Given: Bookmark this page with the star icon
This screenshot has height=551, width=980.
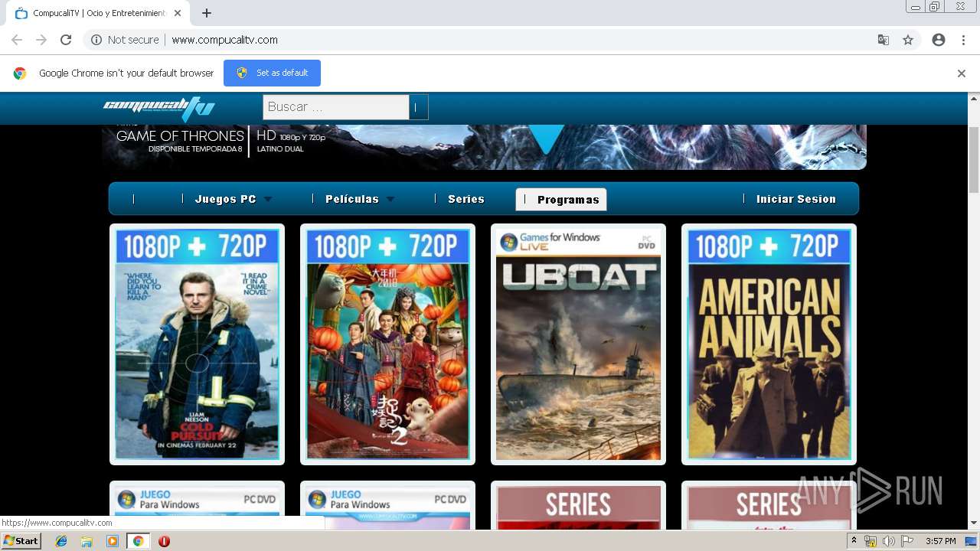Looking at the screenshot, I should coord(908,40).
